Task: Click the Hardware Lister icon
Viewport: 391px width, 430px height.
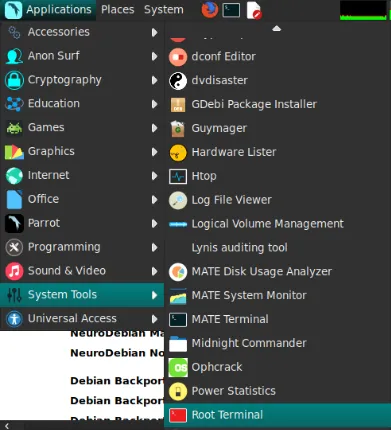Action: click(x=178, y=153)
